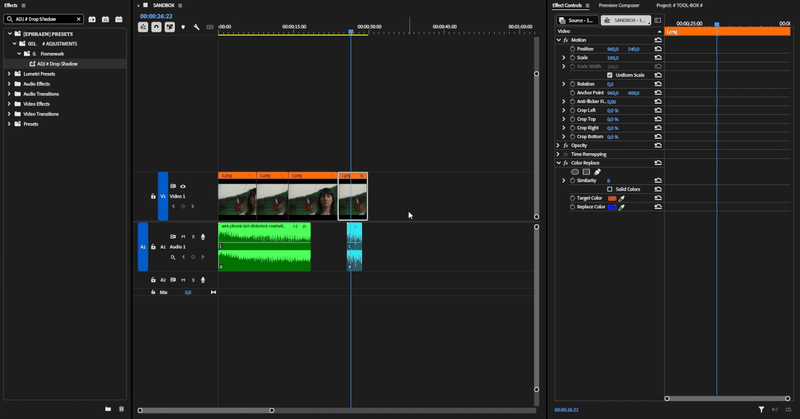The height and width of the screenshot is (419, 800).
Task: Open timeline display settings wrench
Action: coord(196,27)
